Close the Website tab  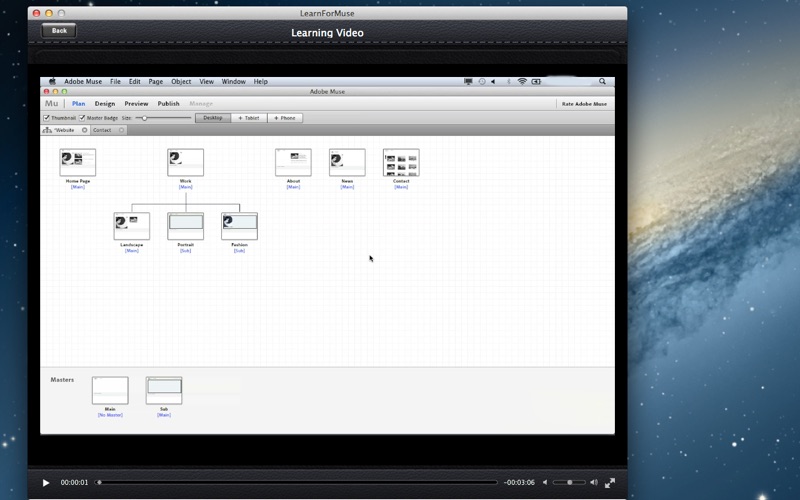pos(85,130)
